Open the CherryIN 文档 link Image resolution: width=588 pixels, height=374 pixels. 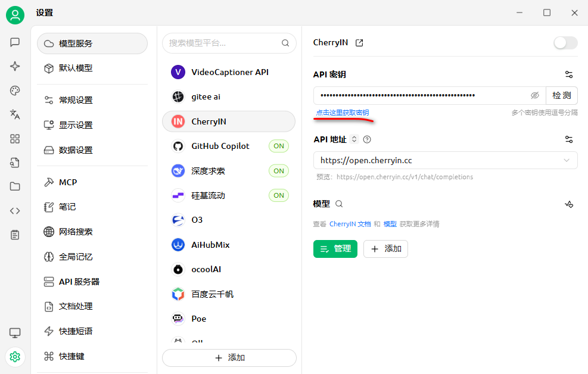coord(350,224)
